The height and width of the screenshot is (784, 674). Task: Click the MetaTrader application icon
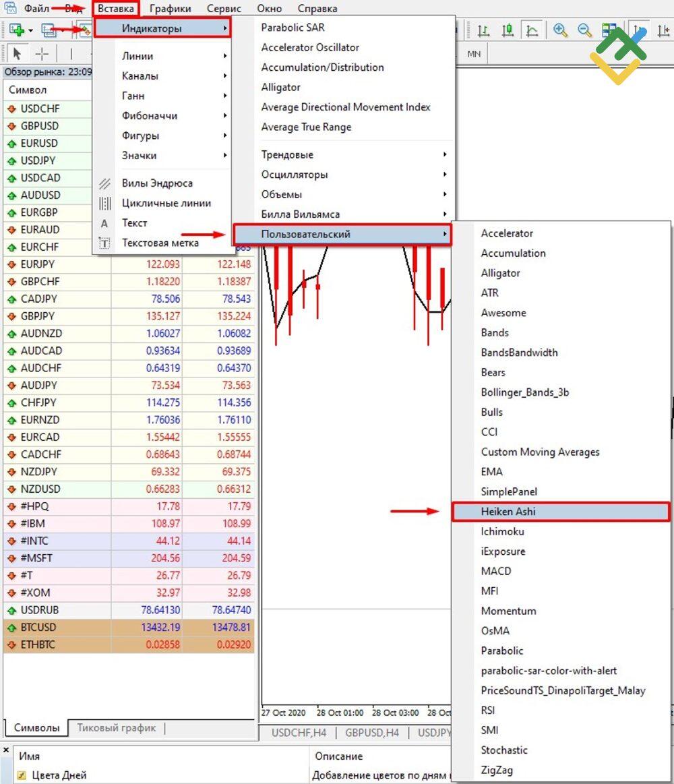click(x=10, y=7)
